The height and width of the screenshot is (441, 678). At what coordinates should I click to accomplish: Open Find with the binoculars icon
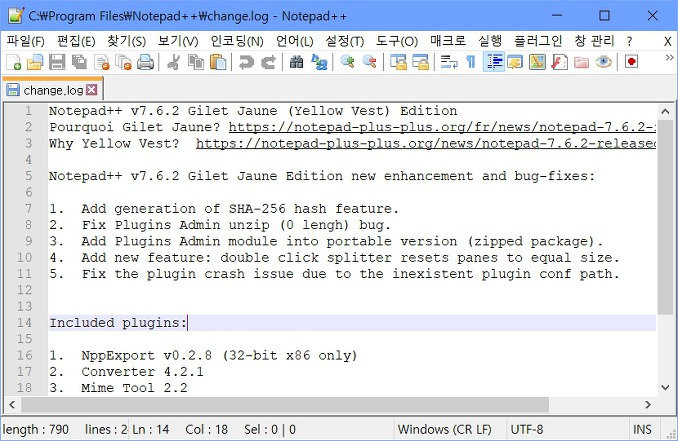pos(296,62)
